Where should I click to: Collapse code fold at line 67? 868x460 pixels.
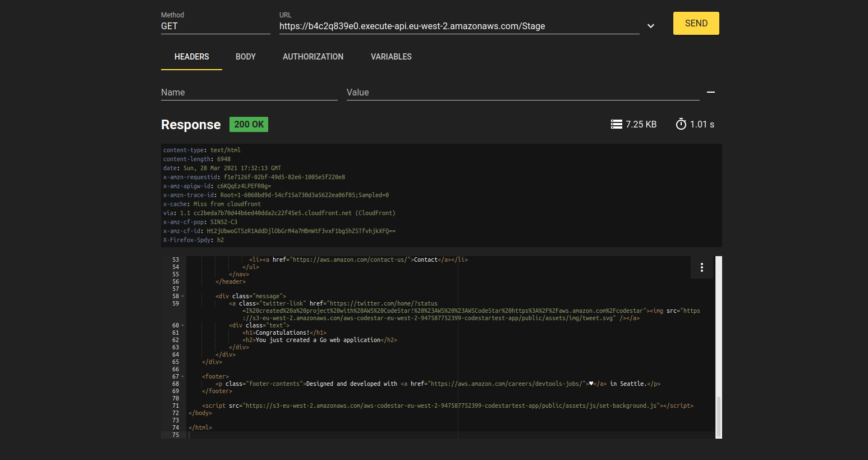tap(183, 376)
